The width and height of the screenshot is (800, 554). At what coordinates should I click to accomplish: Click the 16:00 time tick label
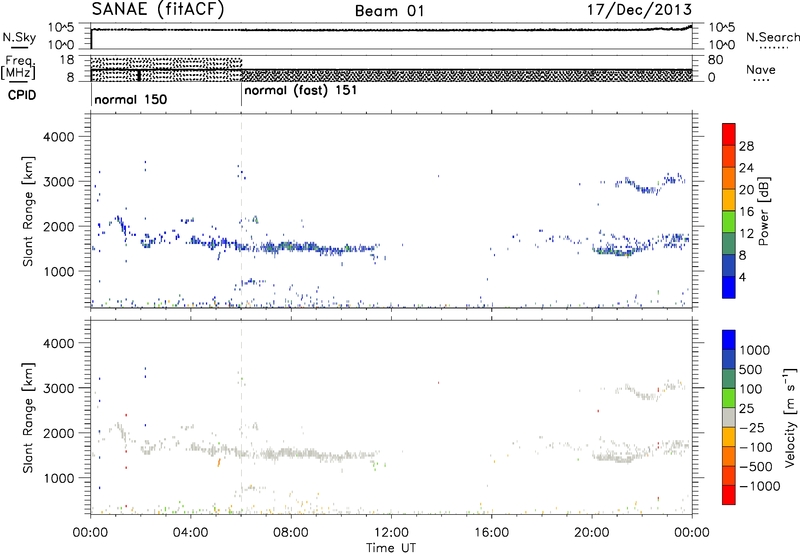(x=491, y=533)
